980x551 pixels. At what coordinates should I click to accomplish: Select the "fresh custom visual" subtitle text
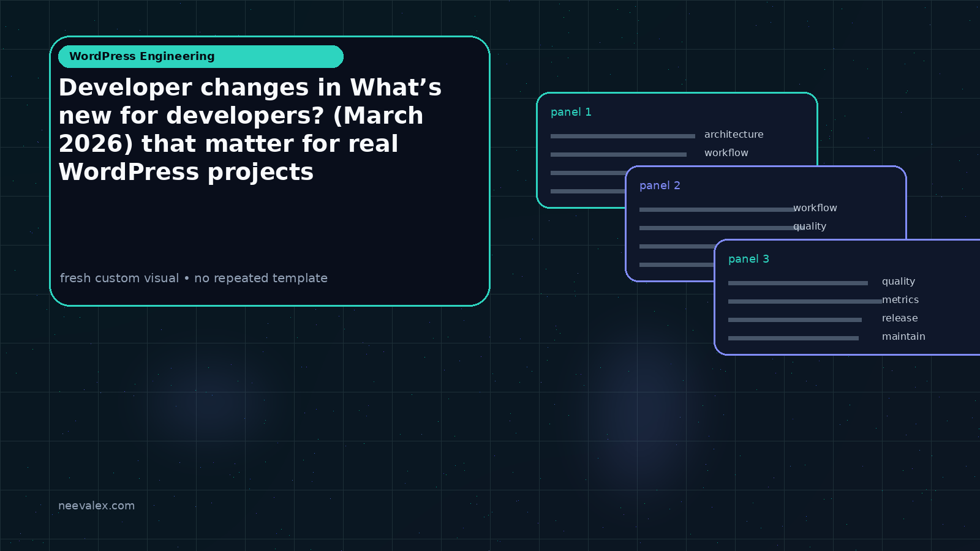(x=194, y=278)
